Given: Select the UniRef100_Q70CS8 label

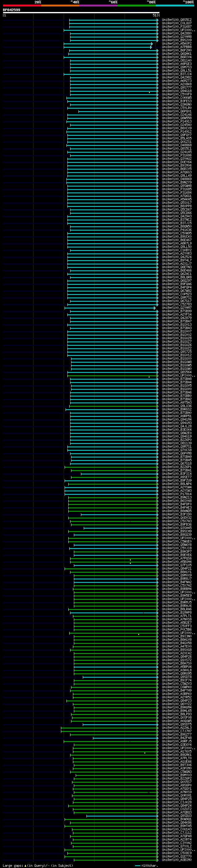Looking at the screenshot, I should (x=176, y=450).
